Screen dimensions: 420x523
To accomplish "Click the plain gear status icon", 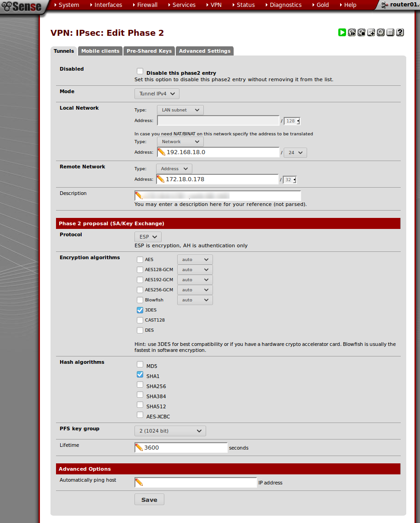I will pos(381,33).
